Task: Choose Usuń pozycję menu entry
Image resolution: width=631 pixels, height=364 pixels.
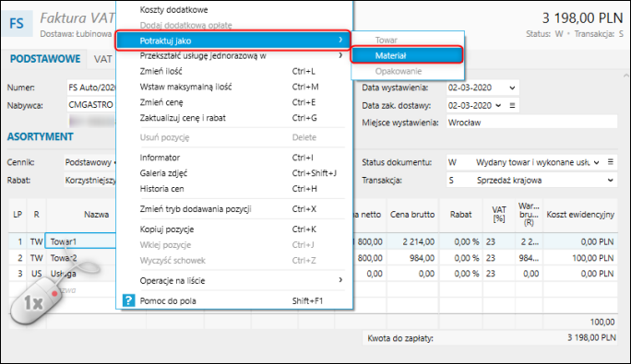Action: tap(234, 137)
